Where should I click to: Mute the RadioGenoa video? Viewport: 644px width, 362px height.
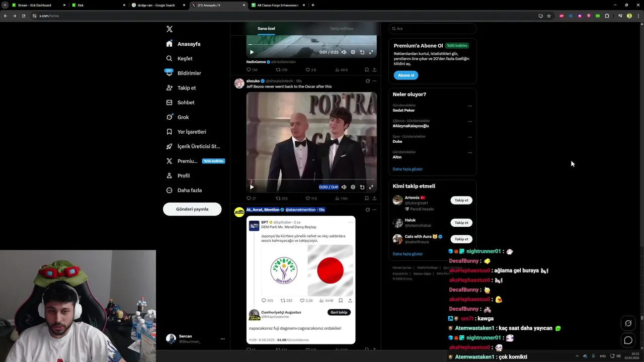[344, 52]
